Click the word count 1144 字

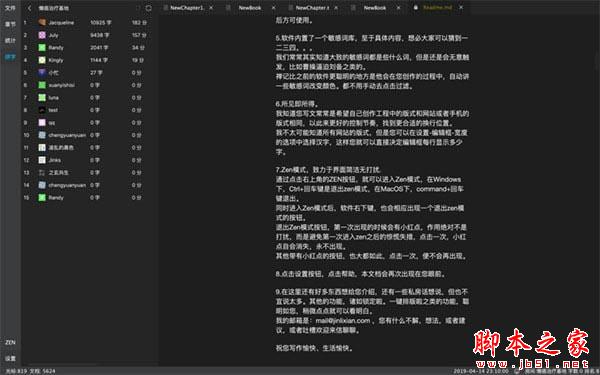99,60
